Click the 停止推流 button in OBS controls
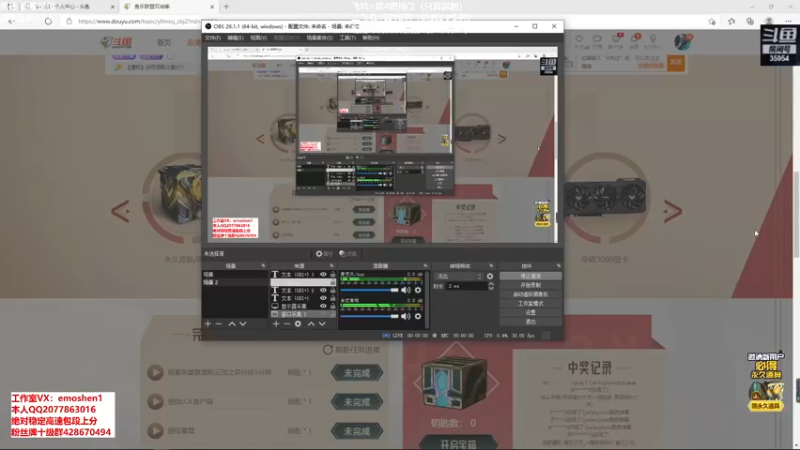Image resolution: width=800 pixels, height=450 pixels. click(x=531, y=276)
